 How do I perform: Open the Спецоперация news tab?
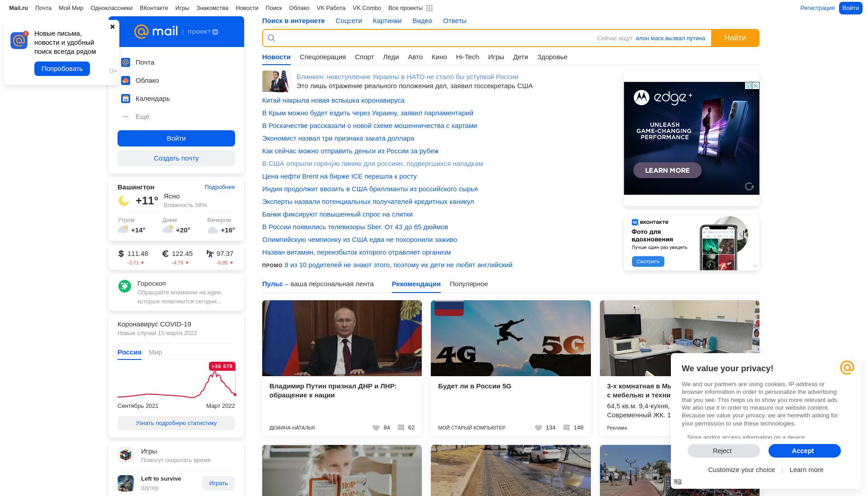[323, 57]
